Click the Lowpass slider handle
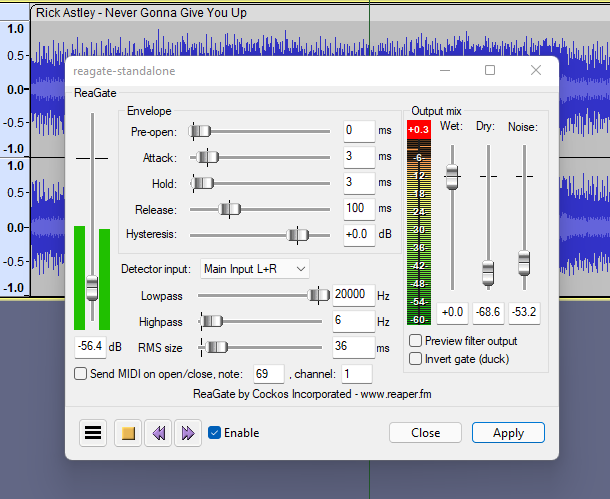 pyautogui.click(x=318, y=295)
